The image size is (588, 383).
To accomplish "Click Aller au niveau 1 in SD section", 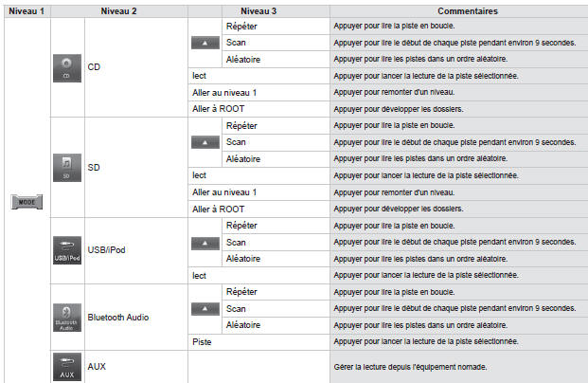I will point(224,192).
